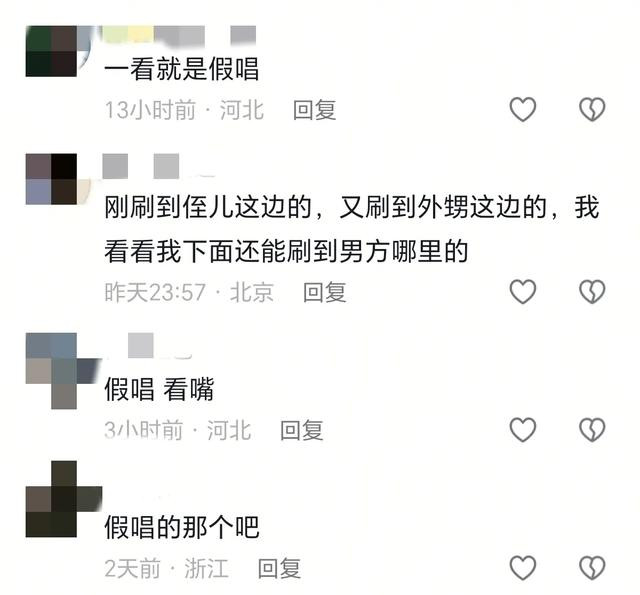Reply to the 昨天23:57 北京 comment
This screenshot has width=640, height=595.
[x=324, y=292]
